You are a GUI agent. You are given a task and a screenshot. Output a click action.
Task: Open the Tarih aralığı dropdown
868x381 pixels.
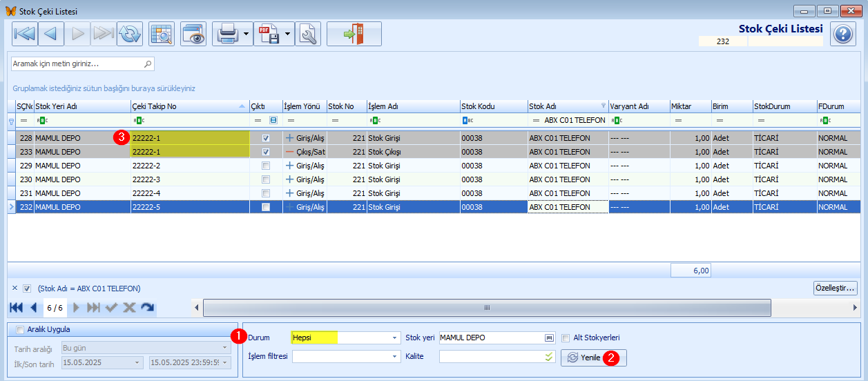click(x=226, y=349)
